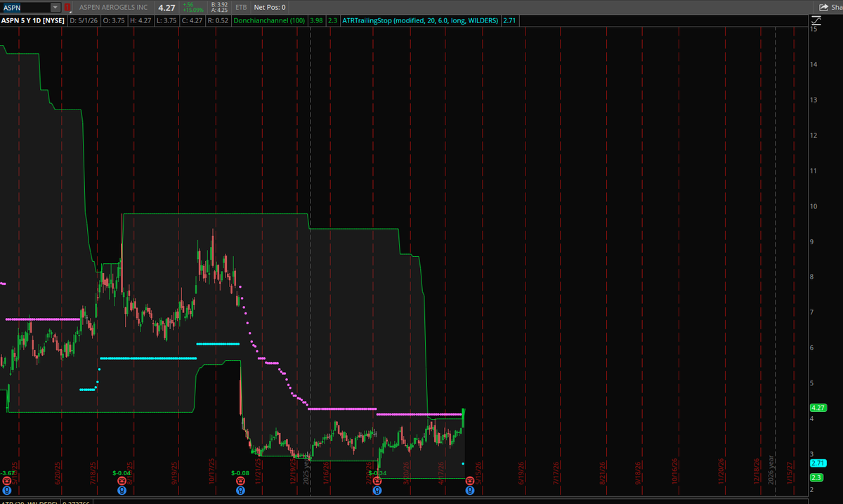Click blue lightbulb icon below $-0.08 earnings
The image size is (843, 504).
pyautogui.click(x=240, y=490)
